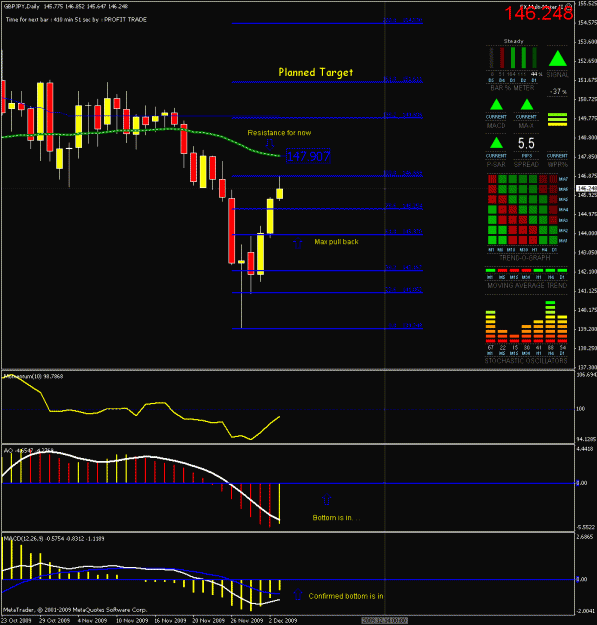Click the MetaTrader copyright text
597x625 pixels.
(76, 609)
